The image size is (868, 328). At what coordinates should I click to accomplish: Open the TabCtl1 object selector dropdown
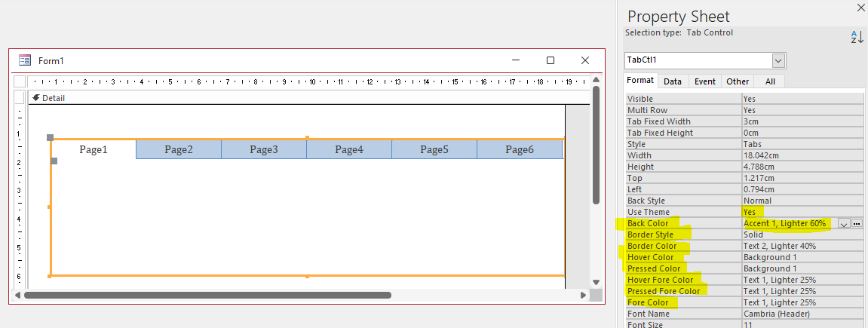point(779,60)
